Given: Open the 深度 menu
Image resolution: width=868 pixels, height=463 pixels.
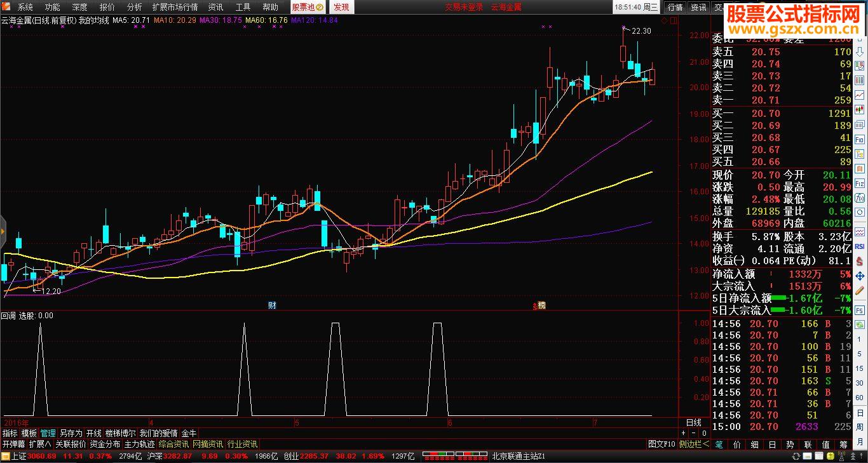Looking at the screenshot, I should [x=80, y=7].
